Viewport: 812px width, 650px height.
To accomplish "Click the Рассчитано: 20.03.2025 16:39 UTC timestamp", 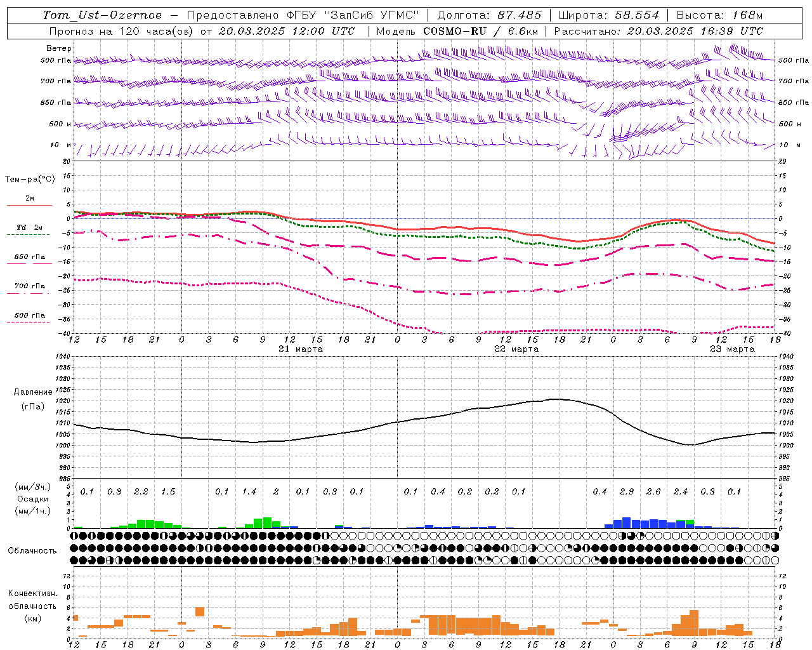I will [x=658, y=31].
